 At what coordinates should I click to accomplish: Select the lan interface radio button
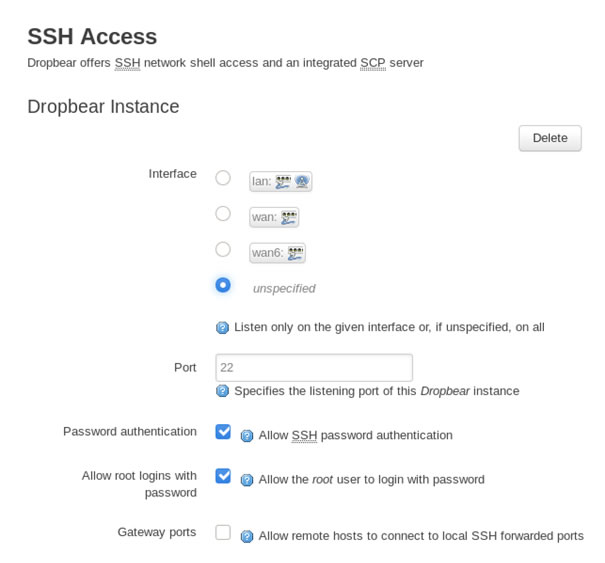pos(223,178)
